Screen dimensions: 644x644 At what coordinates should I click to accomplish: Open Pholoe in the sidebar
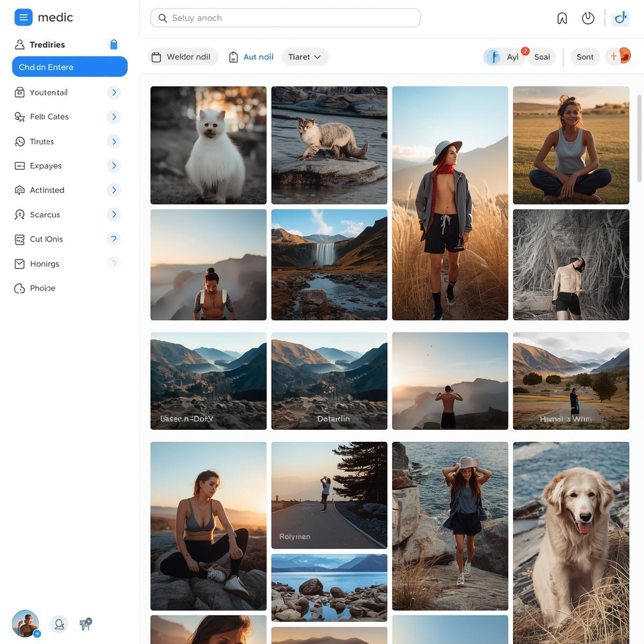(42, 288)
